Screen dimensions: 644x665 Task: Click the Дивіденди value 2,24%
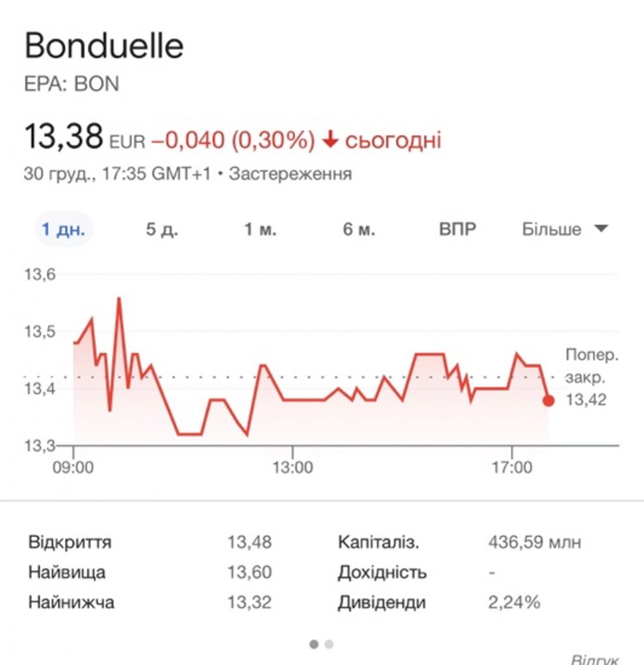tap(514, 602)
